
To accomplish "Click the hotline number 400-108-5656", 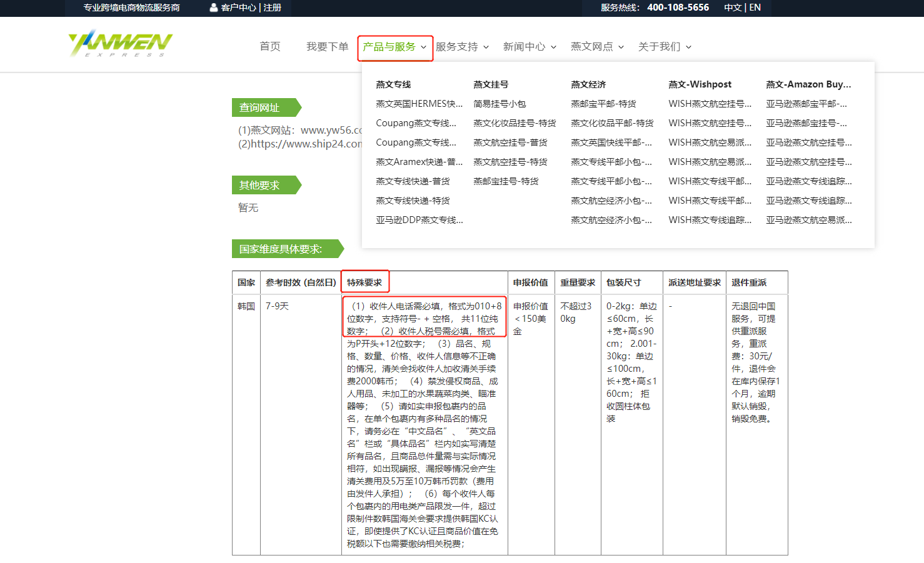I will pos(678,7).
